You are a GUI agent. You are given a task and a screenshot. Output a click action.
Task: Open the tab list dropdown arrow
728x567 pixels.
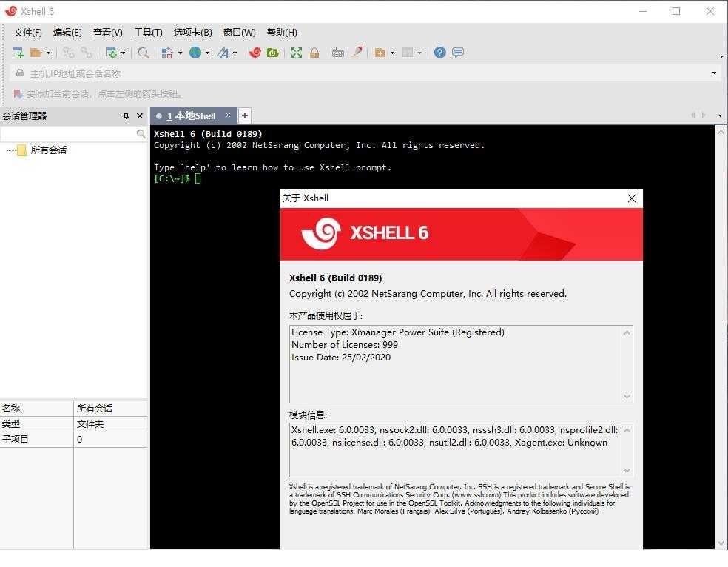tap(720, 115)
